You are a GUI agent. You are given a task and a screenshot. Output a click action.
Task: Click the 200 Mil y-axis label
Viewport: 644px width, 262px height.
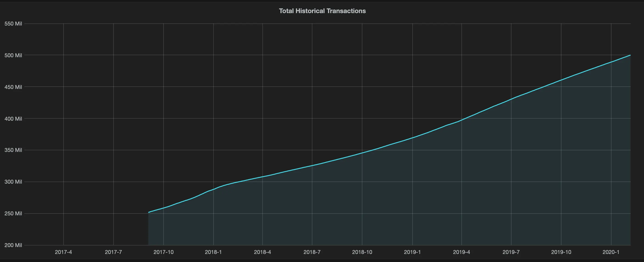pos(14,245)
